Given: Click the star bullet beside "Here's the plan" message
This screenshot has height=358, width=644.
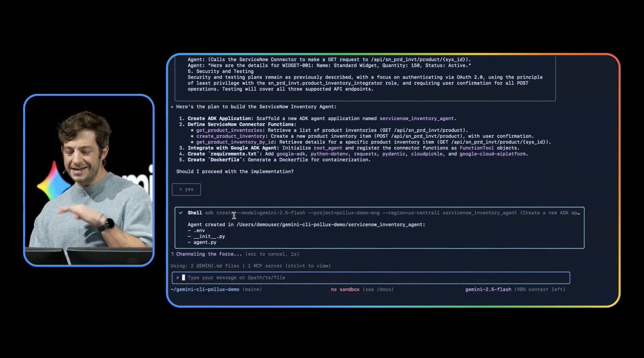Looking at the screenshot, I should click(172, 106).
